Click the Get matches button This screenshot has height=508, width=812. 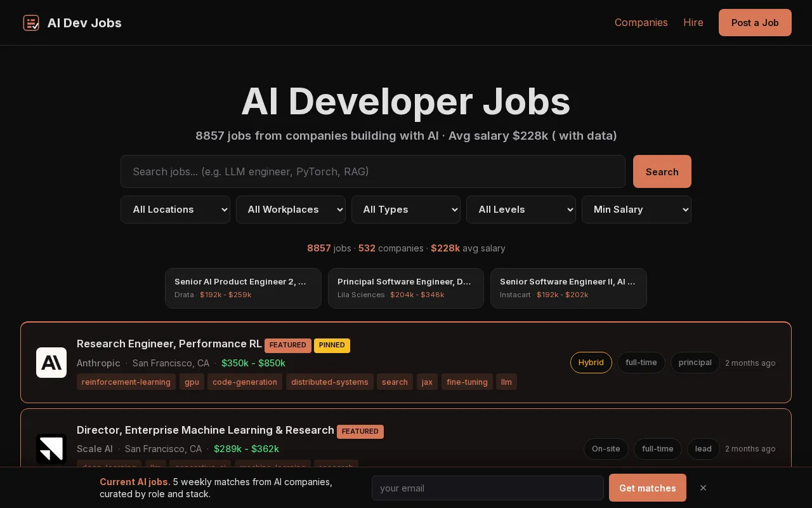648,488
